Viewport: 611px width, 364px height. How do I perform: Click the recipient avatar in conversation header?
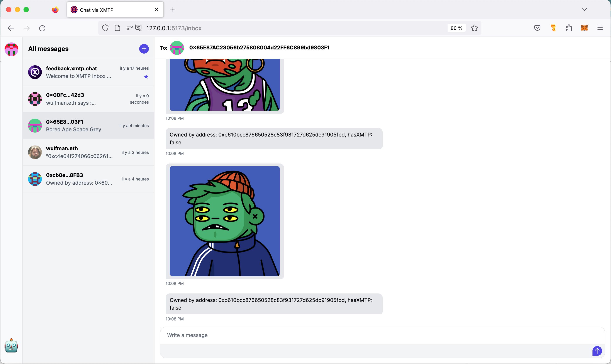point(177,48)
